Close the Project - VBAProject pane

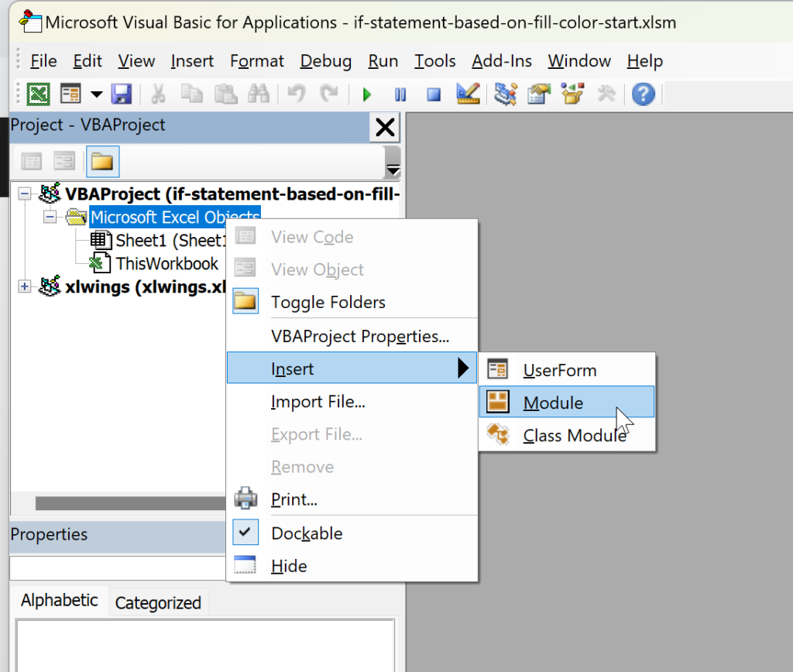coord(386,128)
